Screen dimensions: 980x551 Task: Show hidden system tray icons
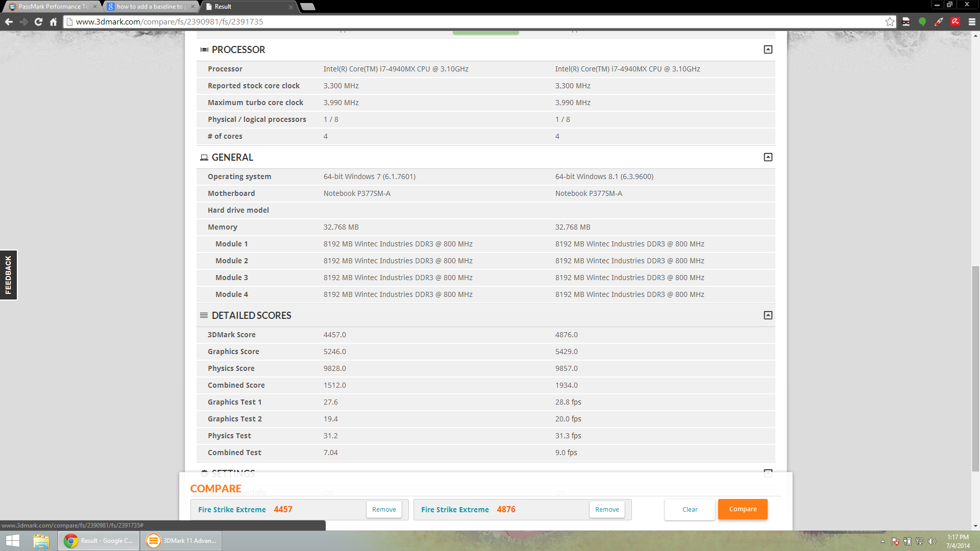pos(883,542)
